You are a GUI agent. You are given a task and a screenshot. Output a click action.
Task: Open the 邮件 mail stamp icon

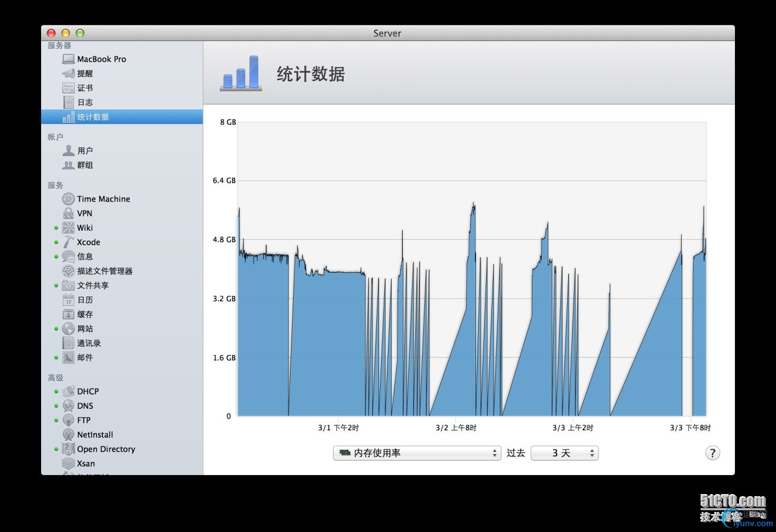coord(69,358)
